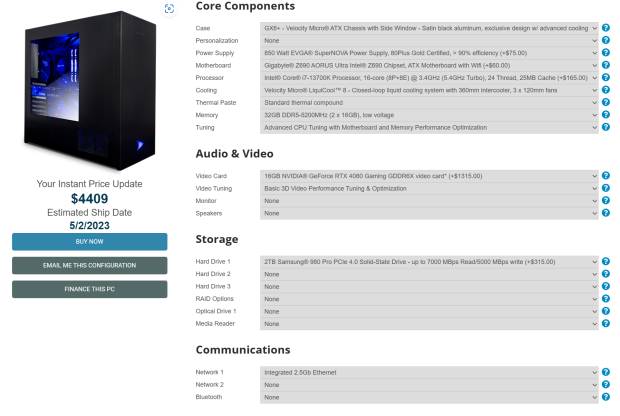Click the help icon for the Case row
The width and height of the screenshot is (620, 416).
click(605, 28)
